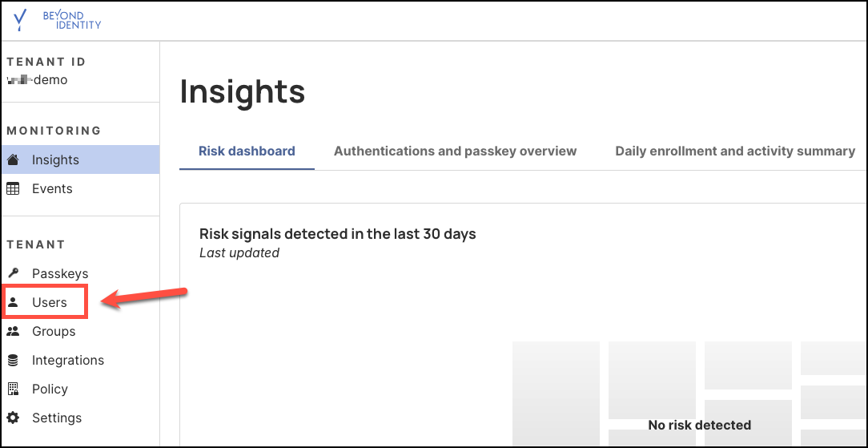Click the Passkeys key icon
Image resolution: width=868 pixels, height=448 pixels.
13,273
